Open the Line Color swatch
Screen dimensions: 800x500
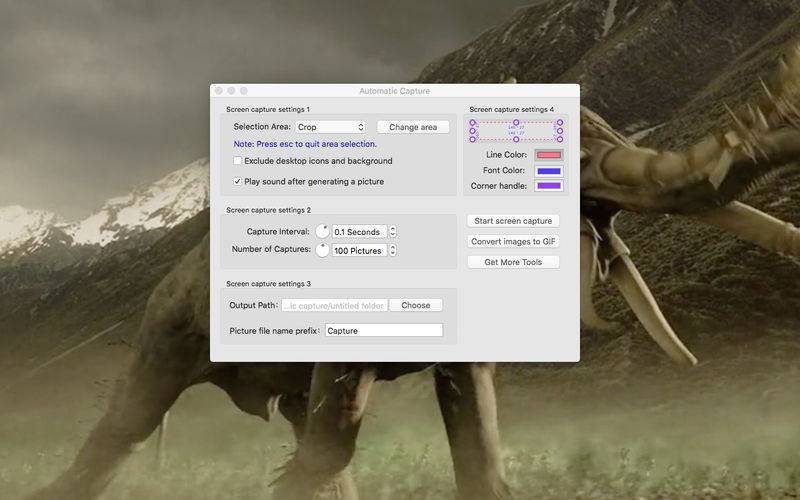549,155
